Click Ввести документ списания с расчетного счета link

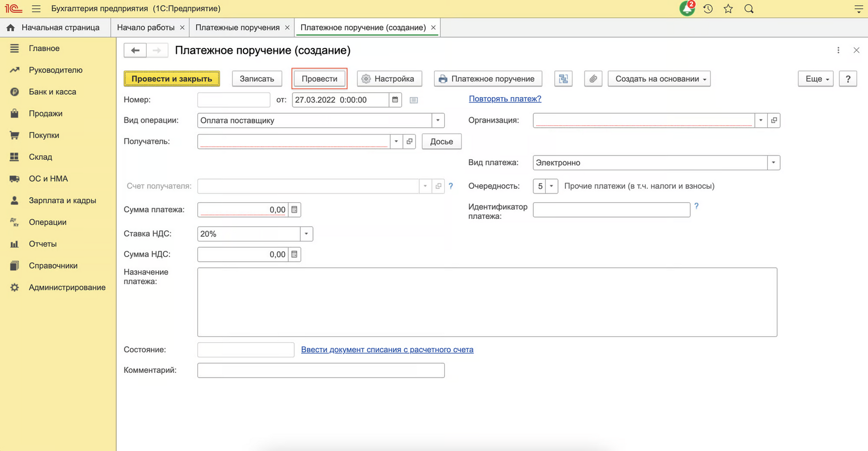(x=387, y=350)
